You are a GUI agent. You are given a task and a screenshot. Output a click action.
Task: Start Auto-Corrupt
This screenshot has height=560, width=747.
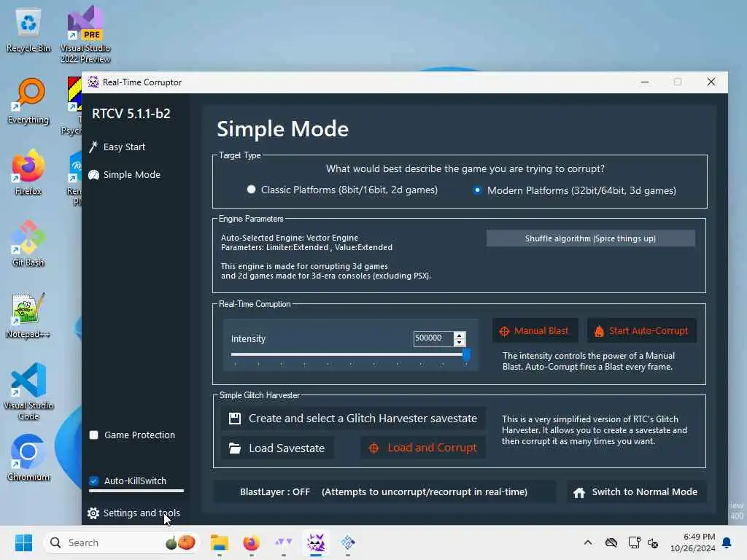coord(641,330)
